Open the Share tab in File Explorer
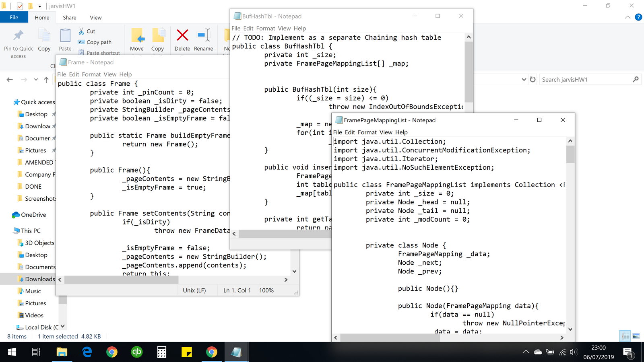 pyautogui.click(x=69, y=18)
